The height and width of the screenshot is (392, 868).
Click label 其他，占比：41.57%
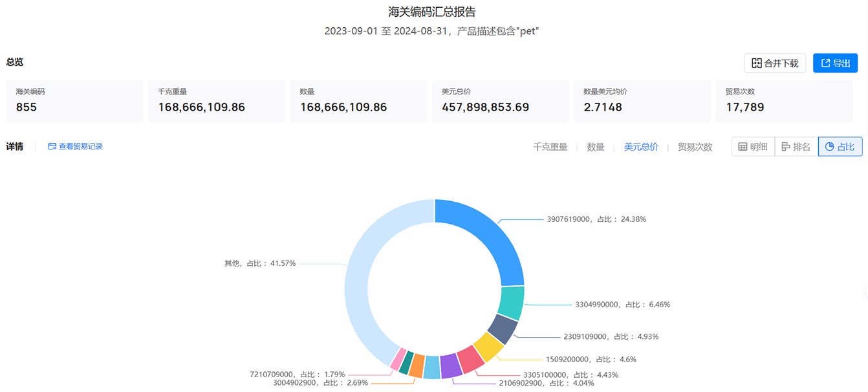tap(260, 263)
